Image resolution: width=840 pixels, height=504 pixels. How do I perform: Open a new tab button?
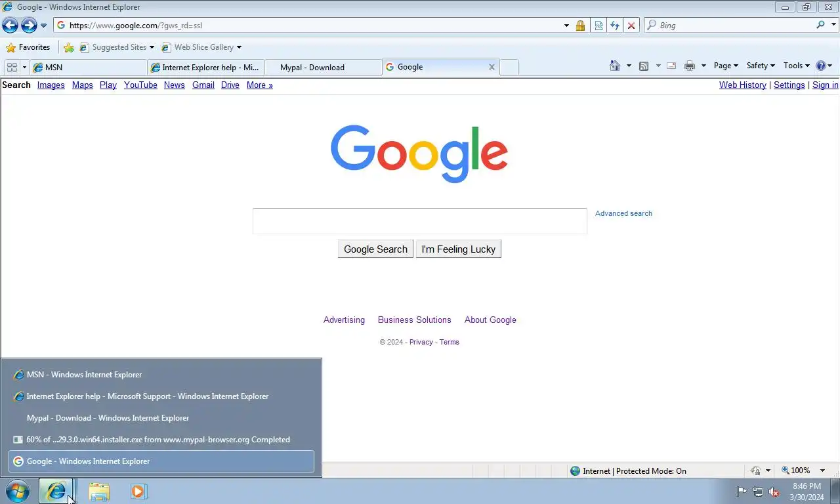pyautogui.click(x=509, y=67)
